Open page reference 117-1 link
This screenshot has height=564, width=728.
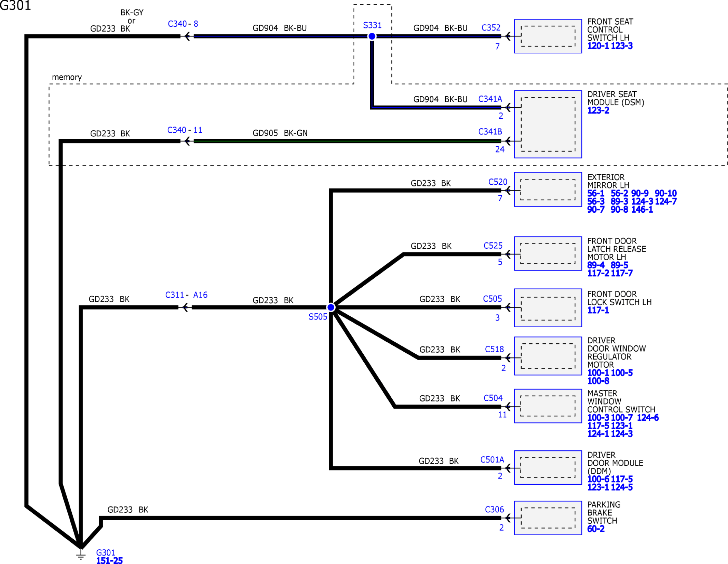(598, 310)
